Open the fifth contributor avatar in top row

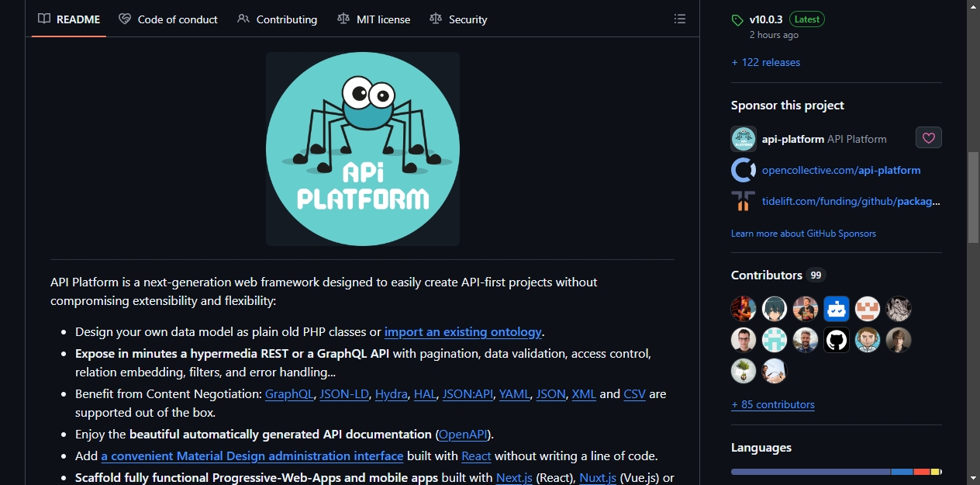[868, 309]
